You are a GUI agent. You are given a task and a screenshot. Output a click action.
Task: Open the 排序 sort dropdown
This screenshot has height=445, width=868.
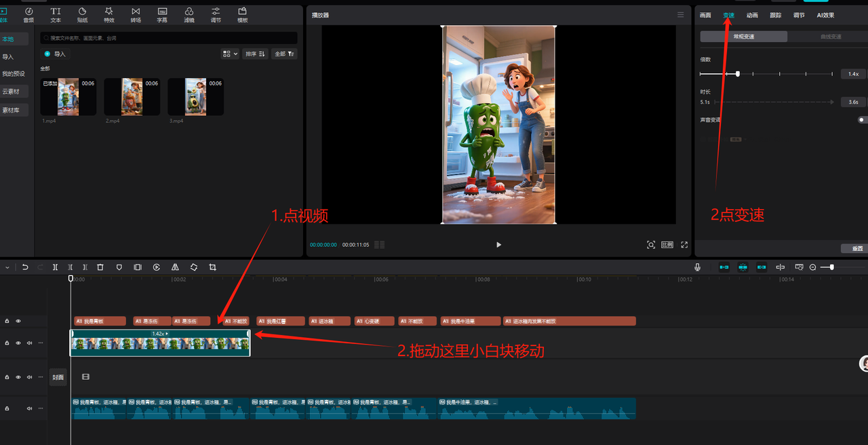click(x=255, y=54)
